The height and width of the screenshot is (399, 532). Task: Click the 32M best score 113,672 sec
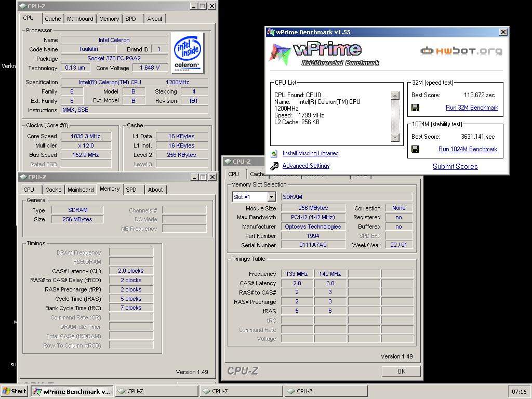coord(479,96)
